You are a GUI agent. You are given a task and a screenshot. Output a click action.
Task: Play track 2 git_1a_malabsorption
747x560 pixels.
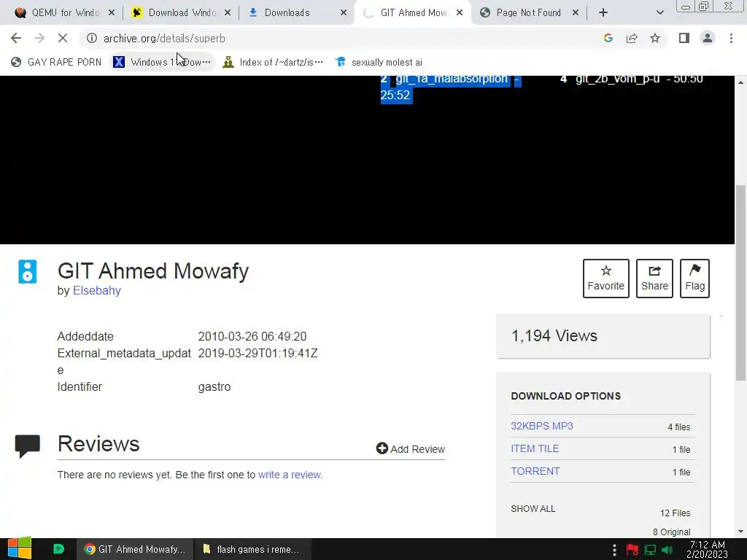pyautogui.click(x=450, y=86)
